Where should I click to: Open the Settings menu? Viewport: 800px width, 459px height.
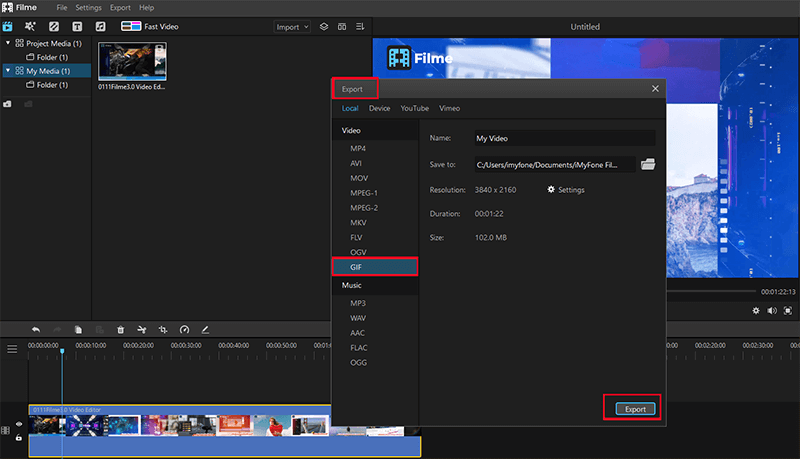coord(88,8)
